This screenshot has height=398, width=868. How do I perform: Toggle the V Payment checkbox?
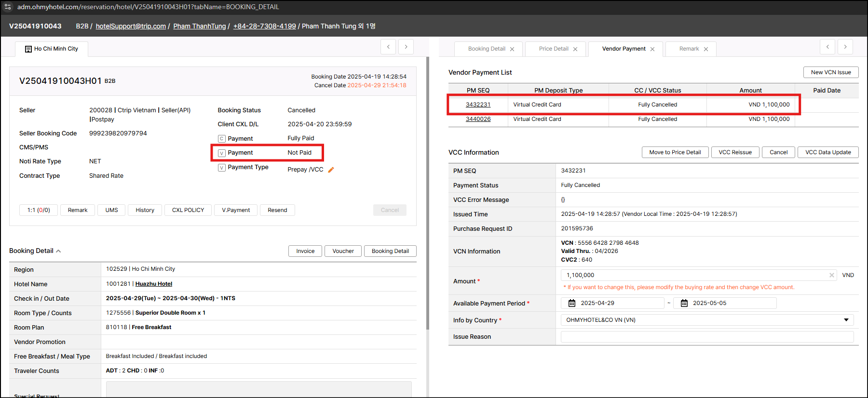[x=222, y=153]
